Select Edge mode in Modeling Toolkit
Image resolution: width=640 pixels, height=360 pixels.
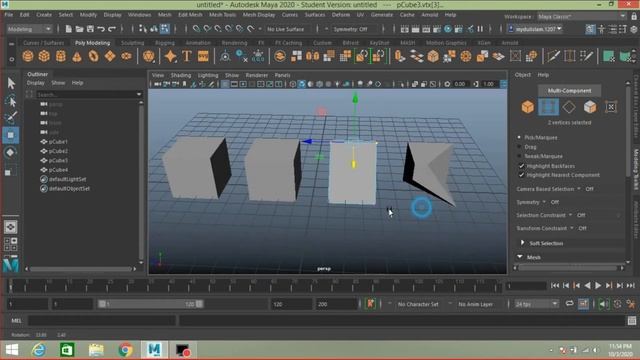coord(569,107)
